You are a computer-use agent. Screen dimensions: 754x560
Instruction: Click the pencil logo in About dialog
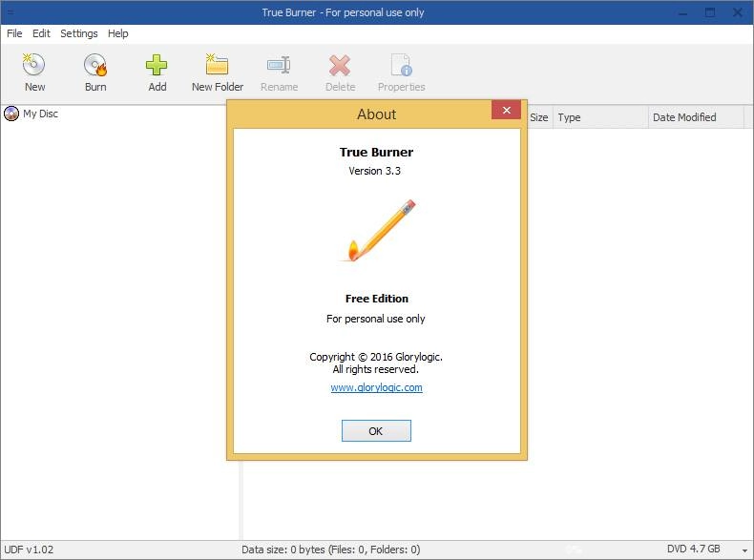tap(377, 230)
